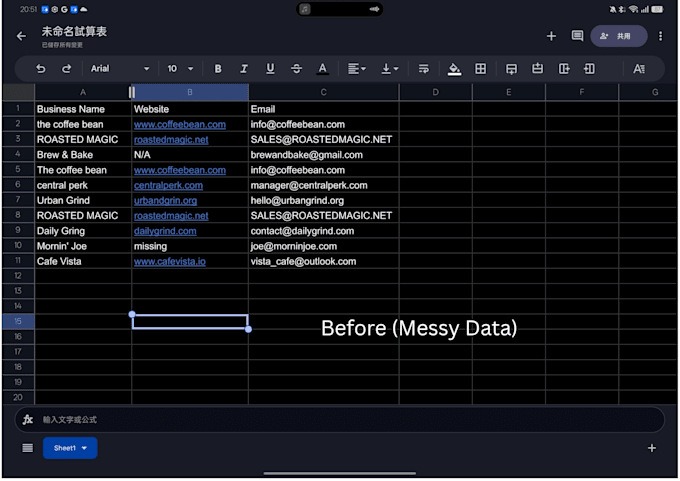Select column D header
The height and width of the screenshot is (481, 680).
click(x=435, y=92)
